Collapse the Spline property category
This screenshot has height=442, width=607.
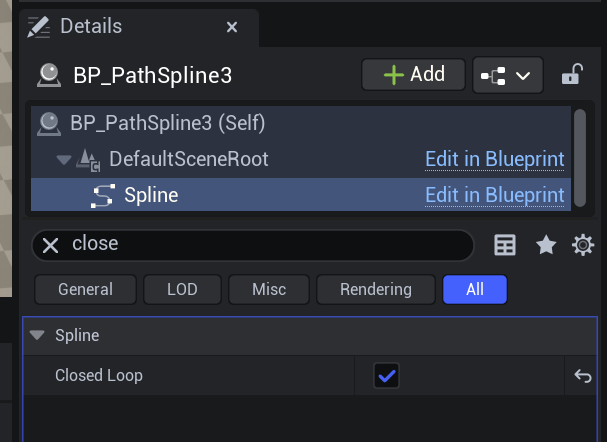37,335
